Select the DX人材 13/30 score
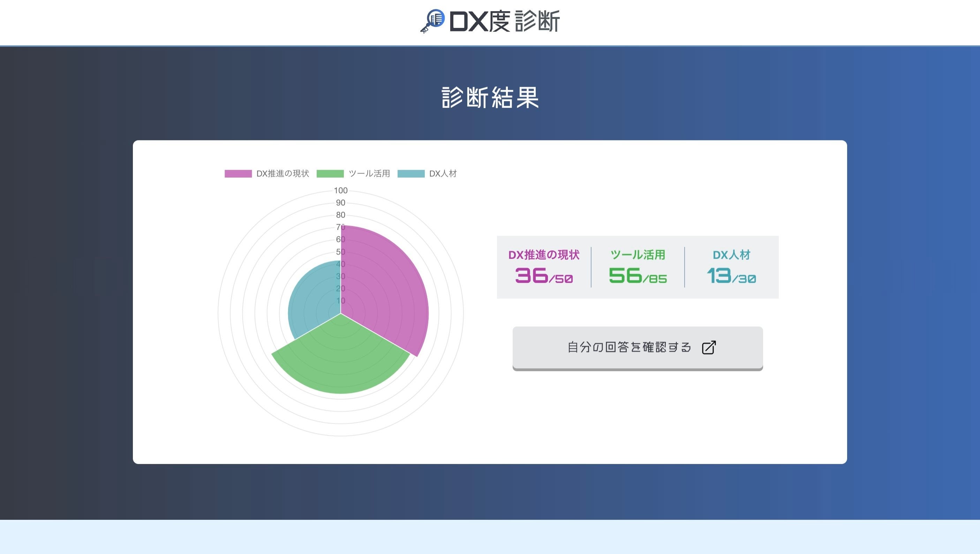The width and height of the screenshot is (980, 554). pos(731,275)
